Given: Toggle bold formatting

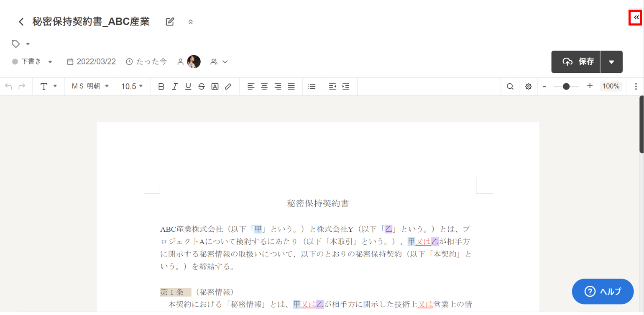Looking at the screenshot, I should 161,87.
